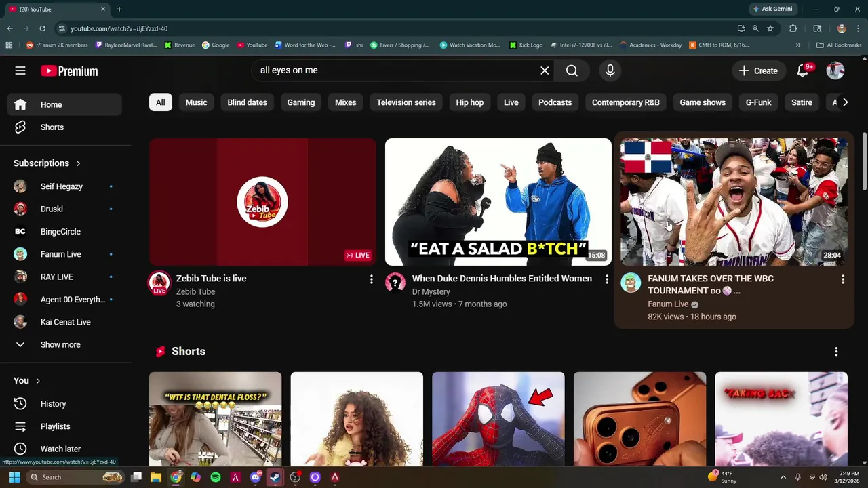Open the Zebib Tube live thumbnail
This screenshot has height=488, width=868.
pos(262,202)
